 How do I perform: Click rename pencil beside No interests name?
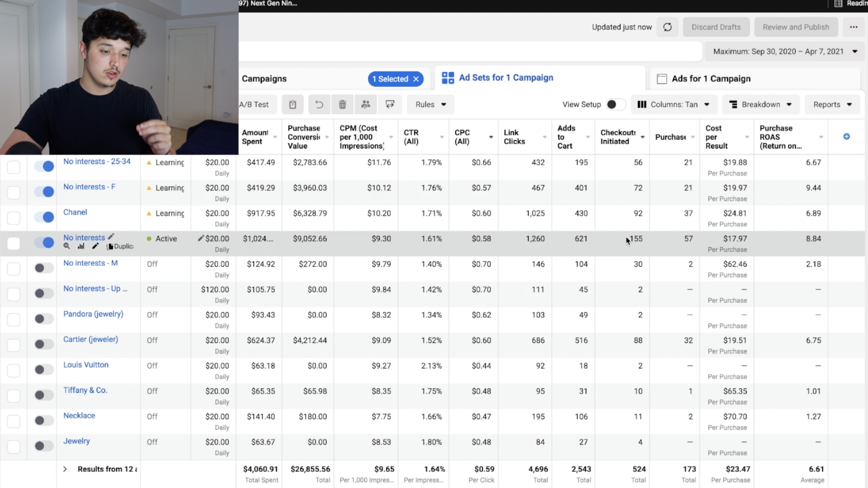point(111,237)
